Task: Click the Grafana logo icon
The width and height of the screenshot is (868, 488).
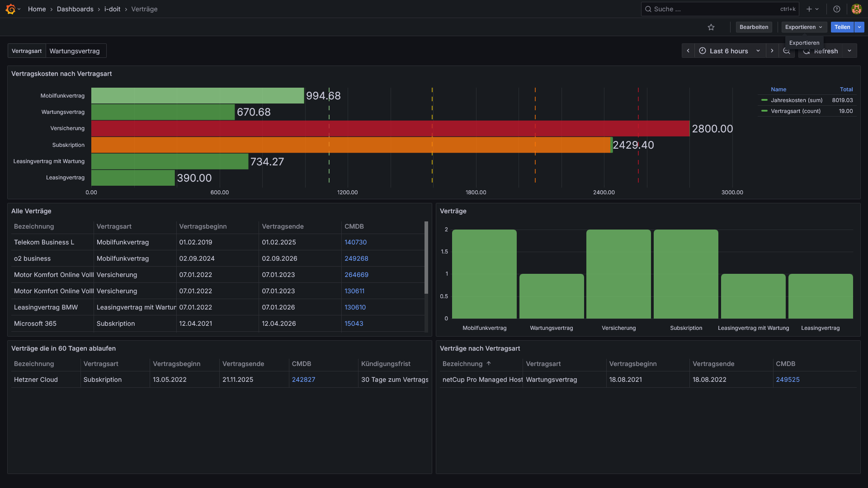Action: 10,9
